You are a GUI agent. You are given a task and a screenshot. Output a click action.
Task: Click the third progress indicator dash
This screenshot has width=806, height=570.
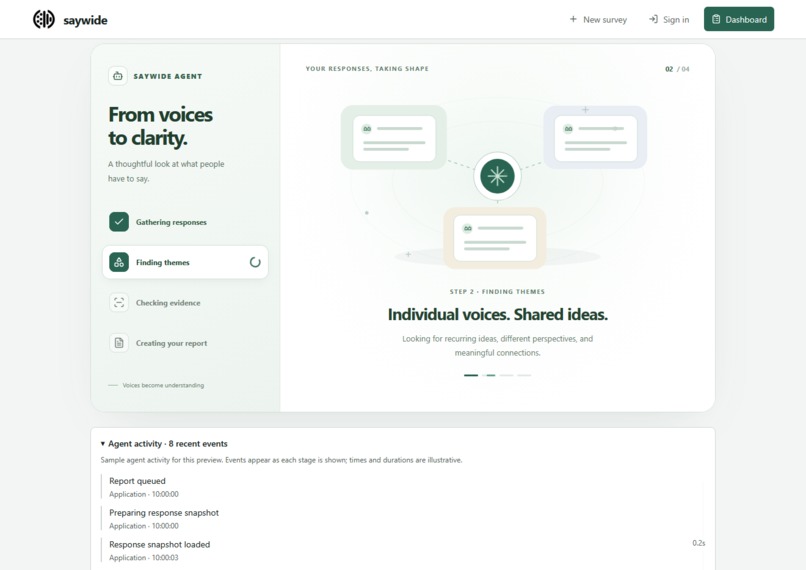[506, 375]
